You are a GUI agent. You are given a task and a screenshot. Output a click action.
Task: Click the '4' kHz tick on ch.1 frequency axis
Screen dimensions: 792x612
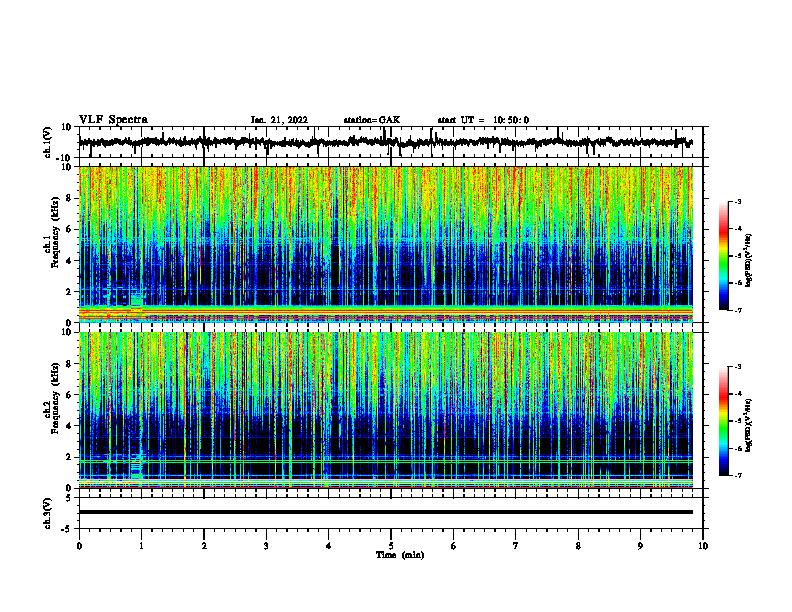[70, 261]
